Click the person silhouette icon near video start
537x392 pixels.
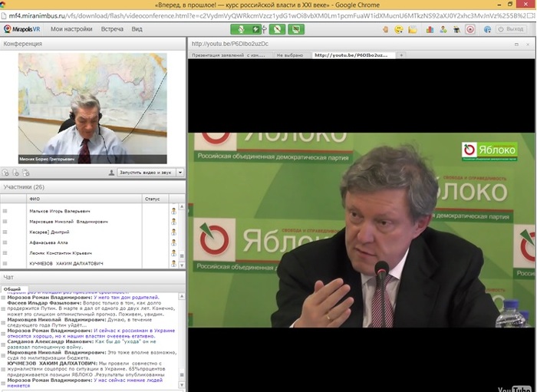111,173
